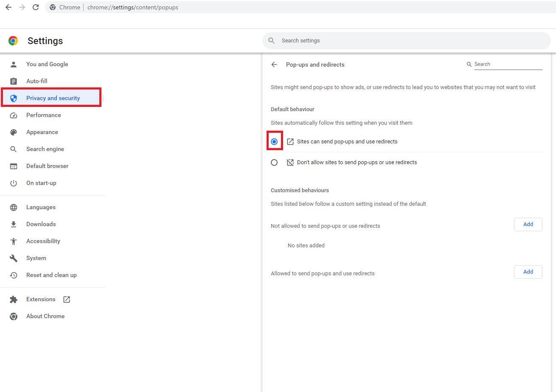Add a site to Allowed pop-ups list
Image resolution: width=556 pixels, height=392 pixels.
point(528,272)
